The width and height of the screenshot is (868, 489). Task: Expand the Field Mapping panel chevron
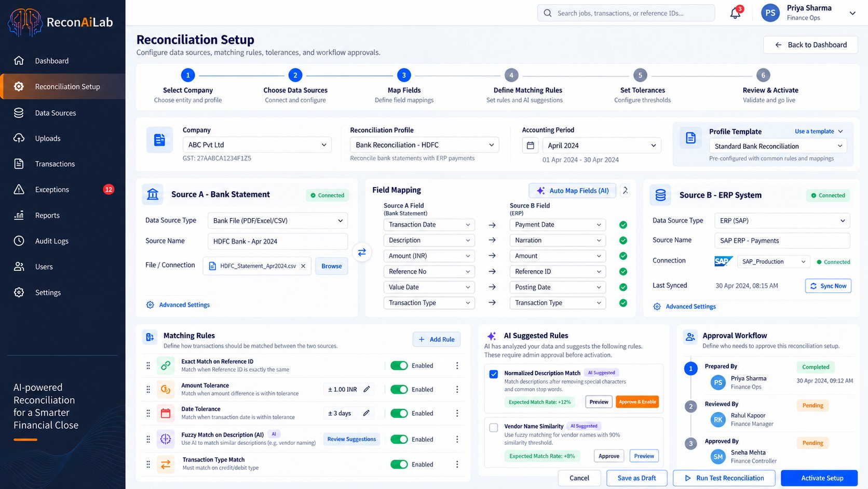click(x=626, y=191)
